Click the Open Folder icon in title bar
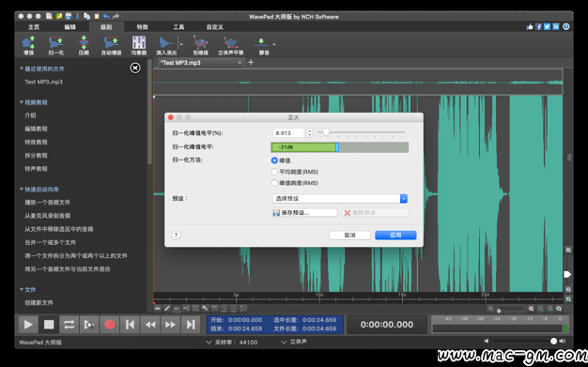 tap(59, 16)
